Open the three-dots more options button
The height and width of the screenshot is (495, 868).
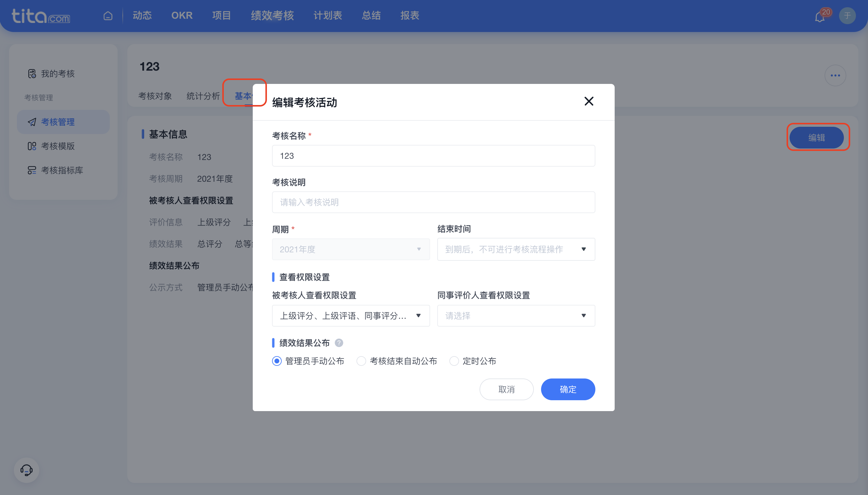coord(835,75)
